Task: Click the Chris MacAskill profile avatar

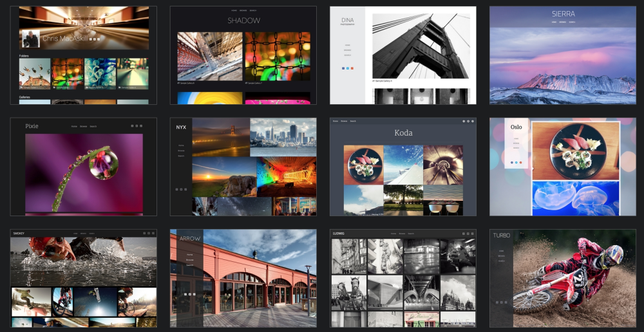Action: [x=31, y=39]
